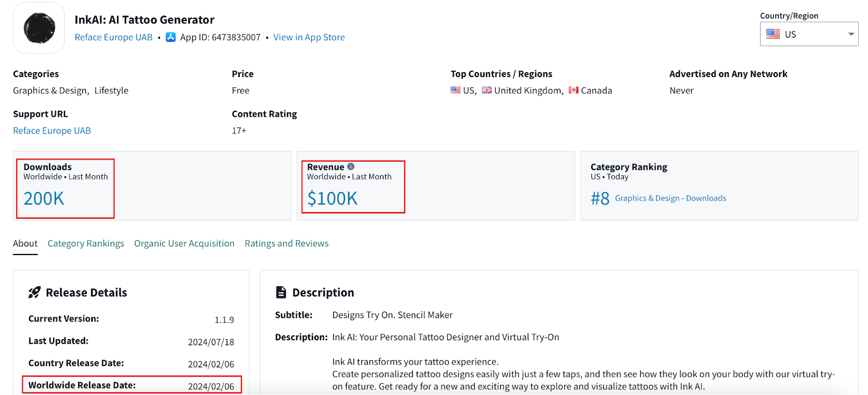Viewport: 868px width, 395px height.
Task: Click the Country Release Date 2024/02/06
Action: pos(211,365)
